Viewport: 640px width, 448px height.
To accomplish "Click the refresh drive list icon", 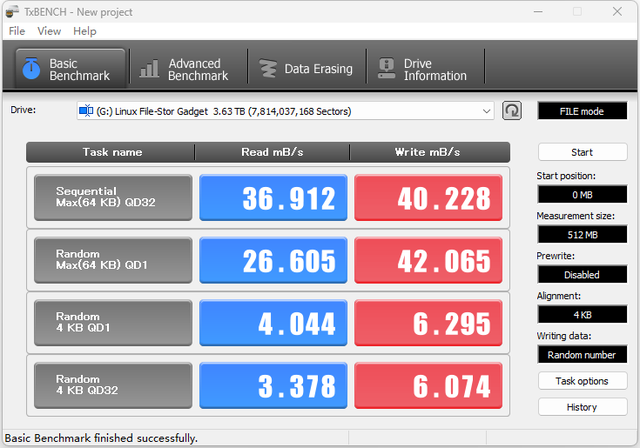I will (x=512, y=111).
